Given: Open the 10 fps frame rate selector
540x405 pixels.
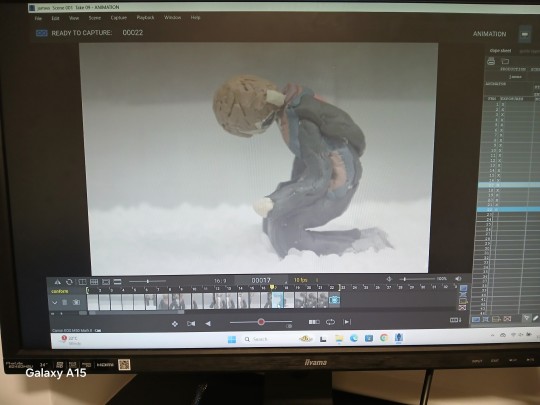Looking at the screenshot, I should tap(301, 280).
